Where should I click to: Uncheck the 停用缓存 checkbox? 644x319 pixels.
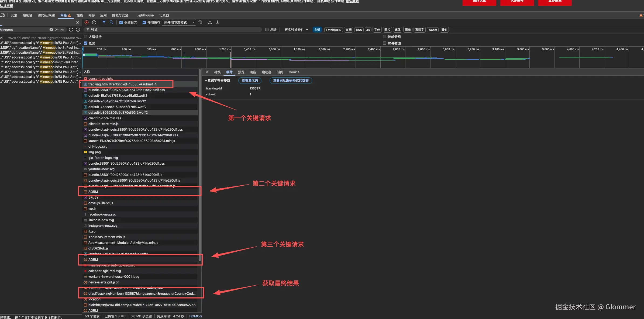pyautogui.click(x=144, y=22)
